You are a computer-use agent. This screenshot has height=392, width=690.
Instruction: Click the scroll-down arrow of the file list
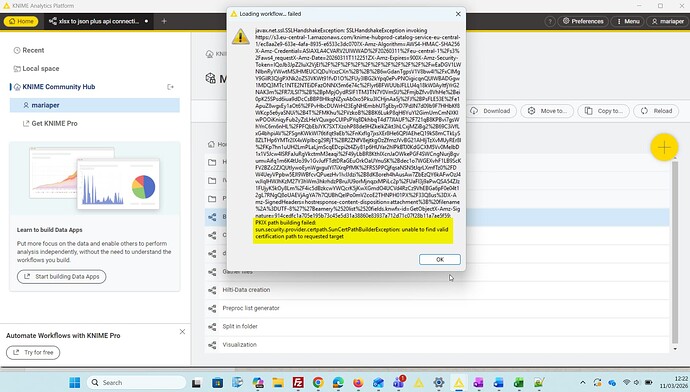coord(675,349)
